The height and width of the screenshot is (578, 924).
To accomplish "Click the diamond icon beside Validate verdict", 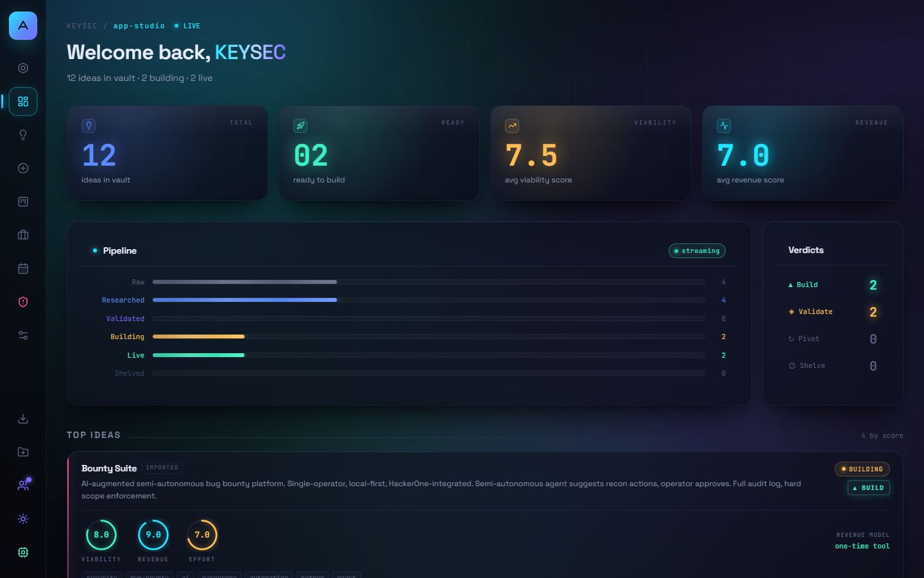I will click(x=791, y=312).
